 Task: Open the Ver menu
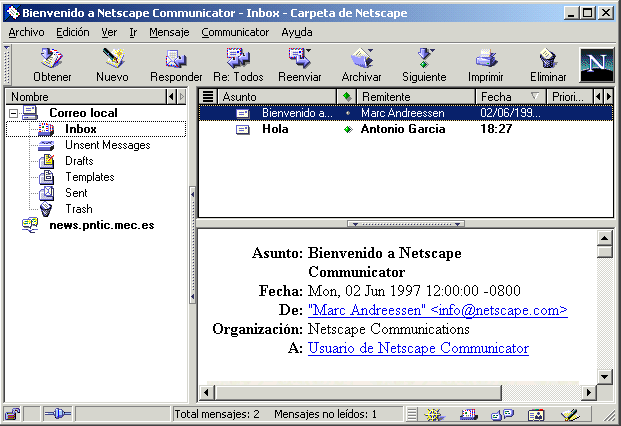[x=109, y=32]
